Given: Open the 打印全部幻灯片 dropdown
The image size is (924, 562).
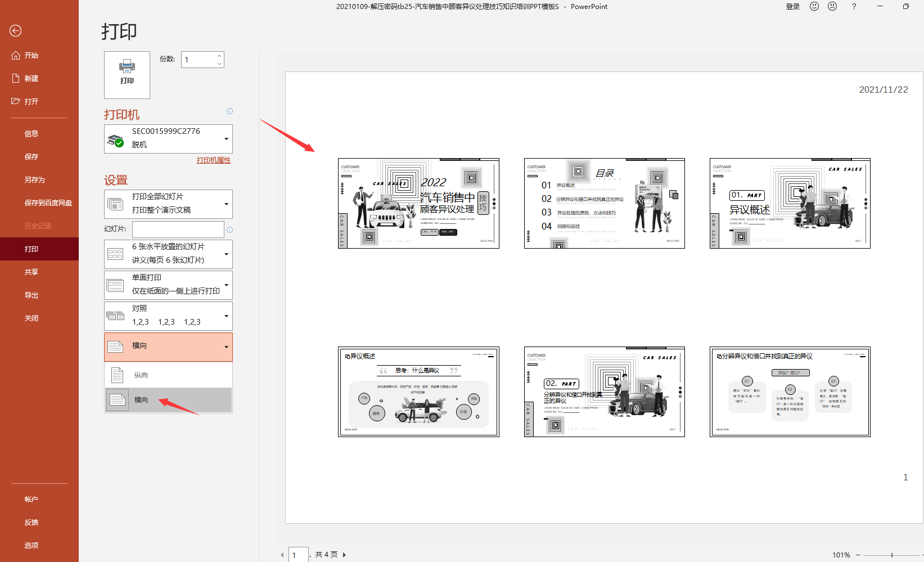Looking at the screenshot, I should tap(168, 204).
